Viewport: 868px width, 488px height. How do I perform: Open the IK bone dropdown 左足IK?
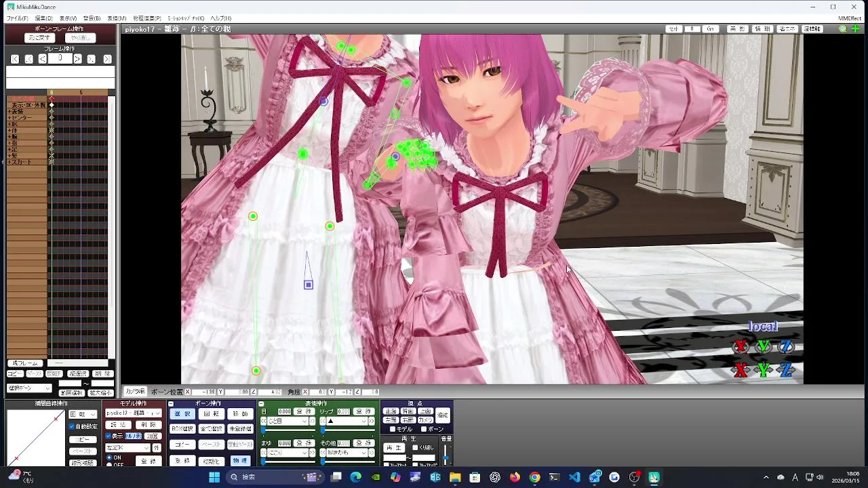point(127,447)
